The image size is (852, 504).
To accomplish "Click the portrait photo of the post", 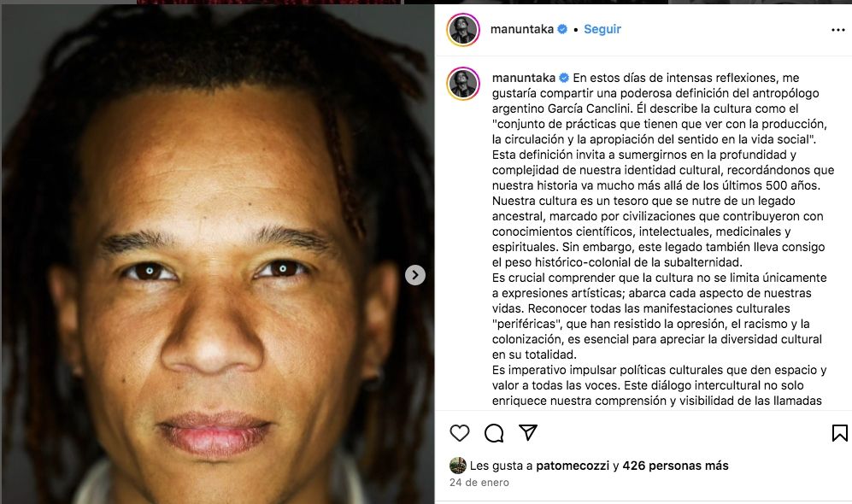I will coord(217,255).
